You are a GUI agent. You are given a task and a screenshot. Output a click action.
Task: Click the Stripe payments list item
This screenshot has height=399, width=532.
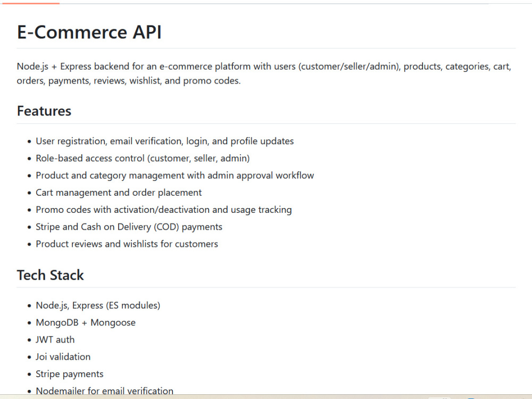(x=70, y=374)
